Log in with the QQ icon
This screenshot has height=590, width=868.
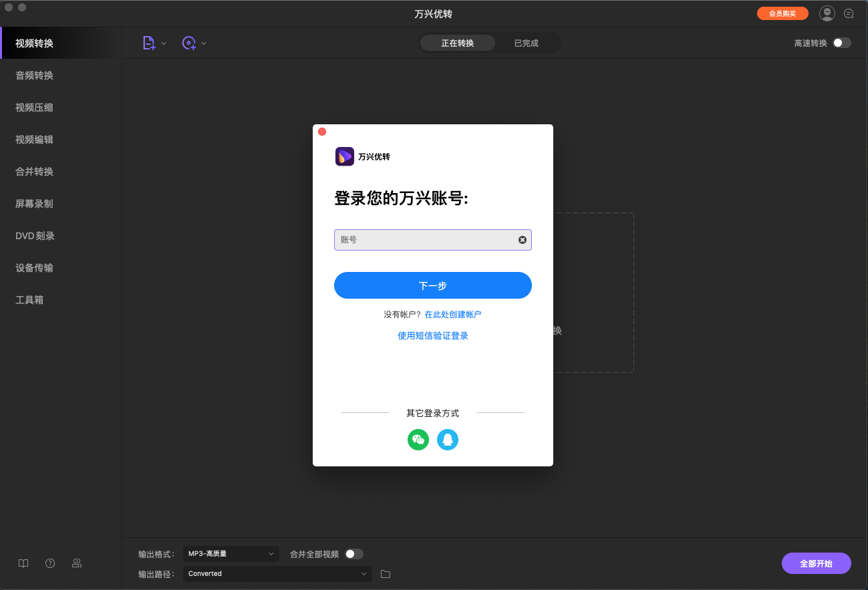448,439
